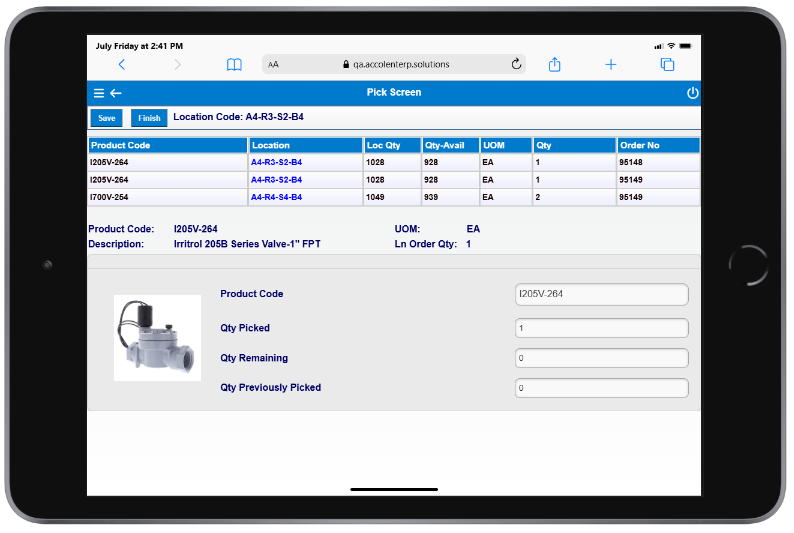Select row with product I700V-264
Image resolution: width=794 pixels, height=533 pixels.
[x=394, y=197]
